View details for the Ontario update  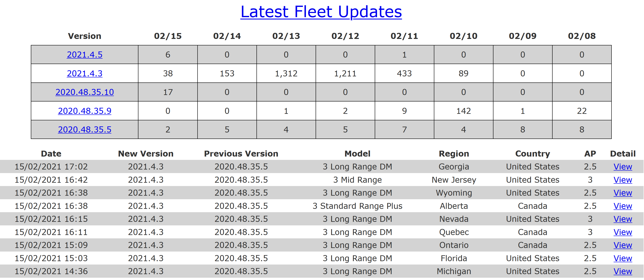pos(622,245)
